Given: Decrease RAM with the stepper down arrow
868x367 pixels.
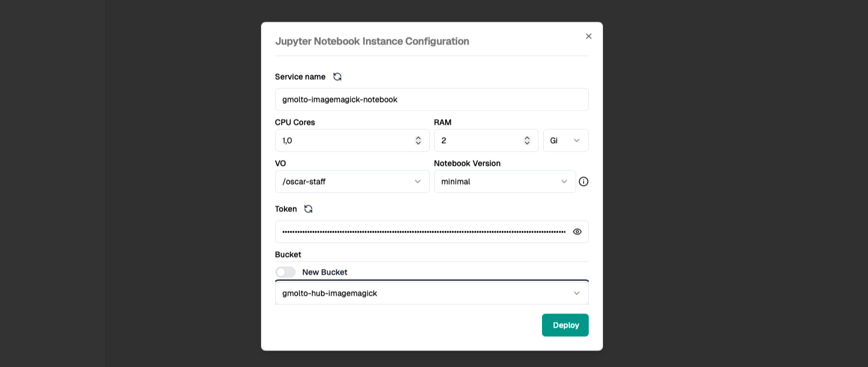Looking at the screenshot, I should [527, 143].
